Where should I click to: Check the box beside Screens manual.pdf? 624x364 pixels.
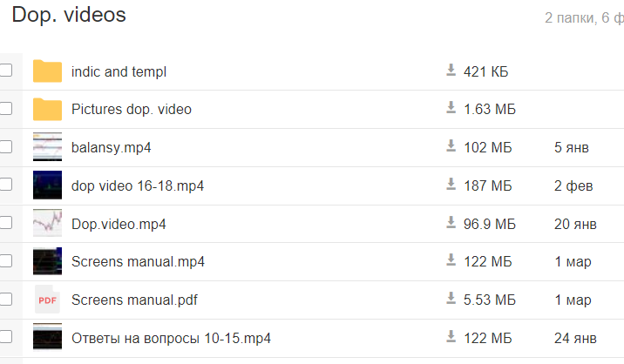pos(6,300)
